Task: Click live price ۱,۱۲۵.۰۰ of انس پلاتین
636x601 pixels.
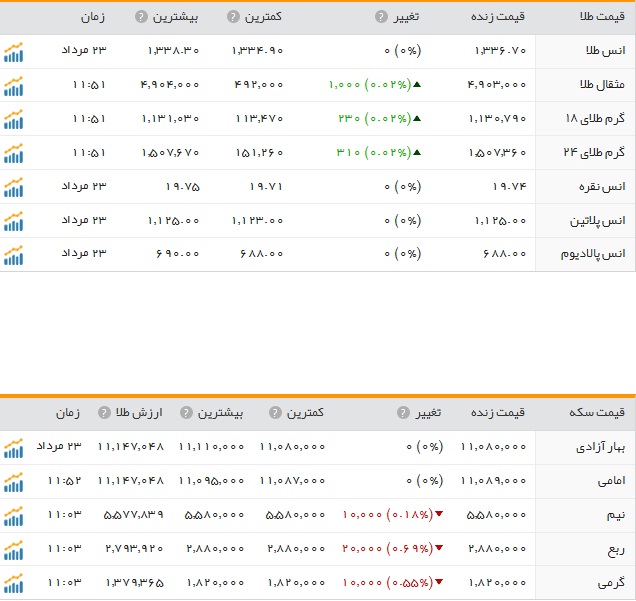Action: [500, 221]
